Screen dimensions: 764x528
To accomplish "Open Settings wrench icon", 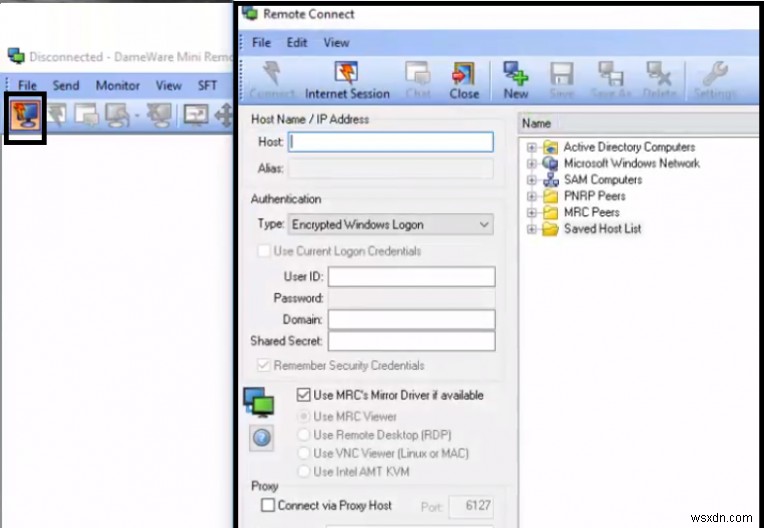I will click(715, 73).
